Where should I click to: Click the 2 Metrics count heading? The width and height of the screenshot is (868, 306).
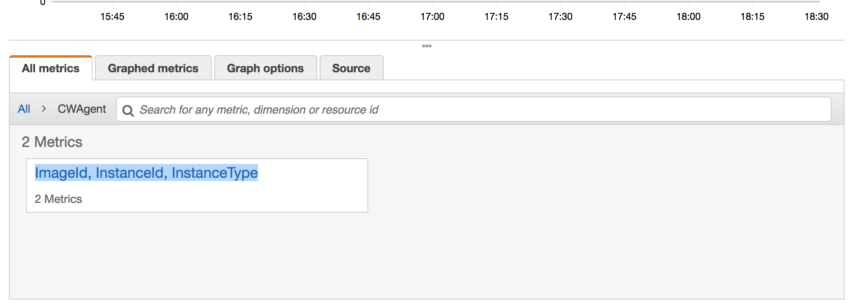coord(52,142)
